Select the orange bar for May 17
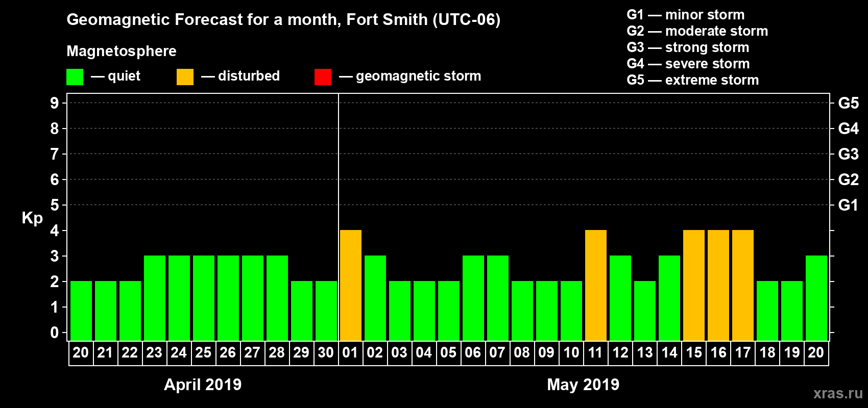 [x=743, y=286]
